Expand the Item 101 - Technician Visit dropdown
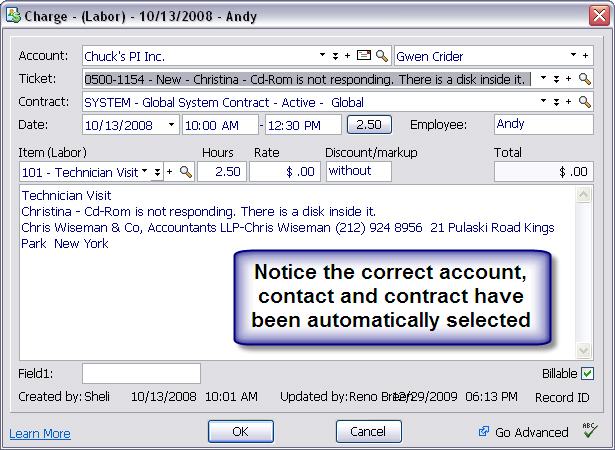 [145, 172]
